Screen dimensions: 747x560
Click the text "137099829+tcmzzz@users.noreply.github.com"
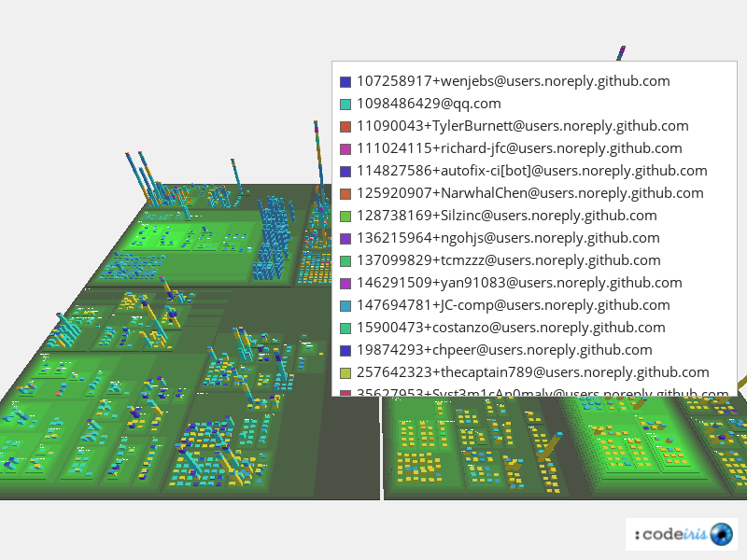pyautogui.click(x=509, y=260)
